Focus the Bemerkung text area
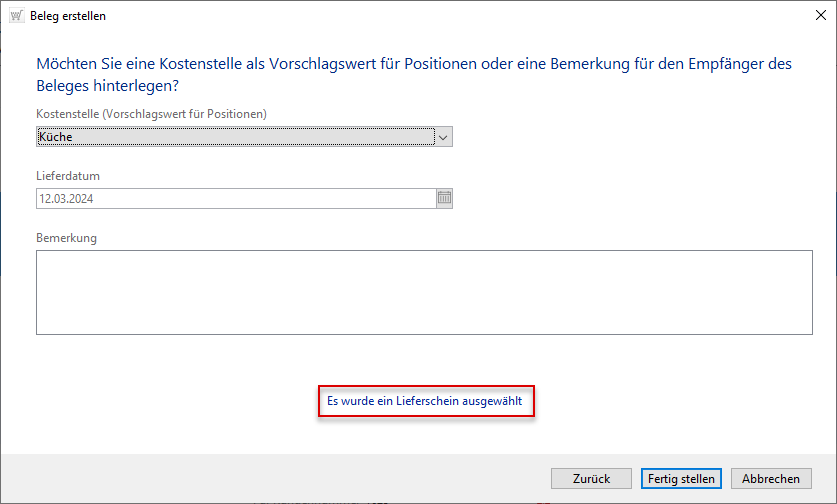 point(424,292)
